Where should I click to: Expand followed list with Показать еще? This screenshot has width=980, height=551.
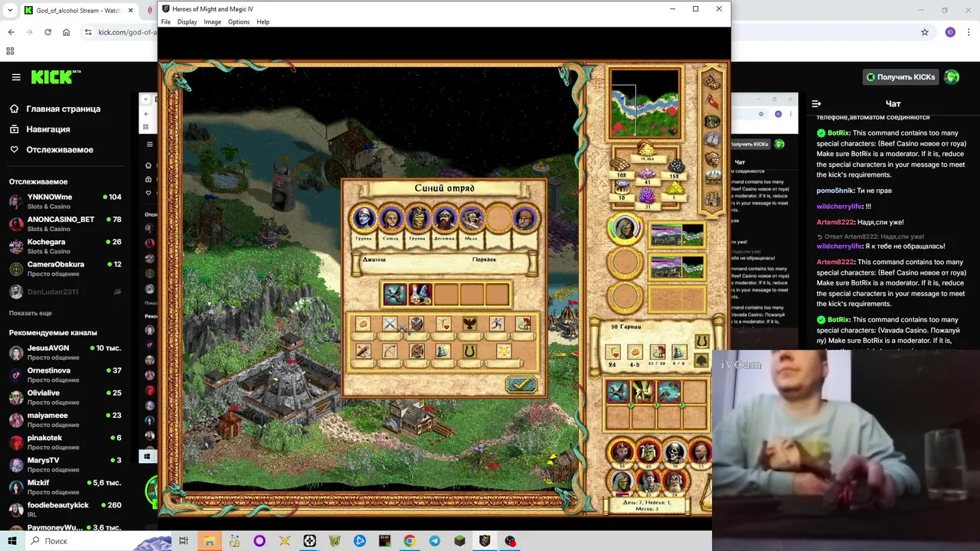(31, 313)
